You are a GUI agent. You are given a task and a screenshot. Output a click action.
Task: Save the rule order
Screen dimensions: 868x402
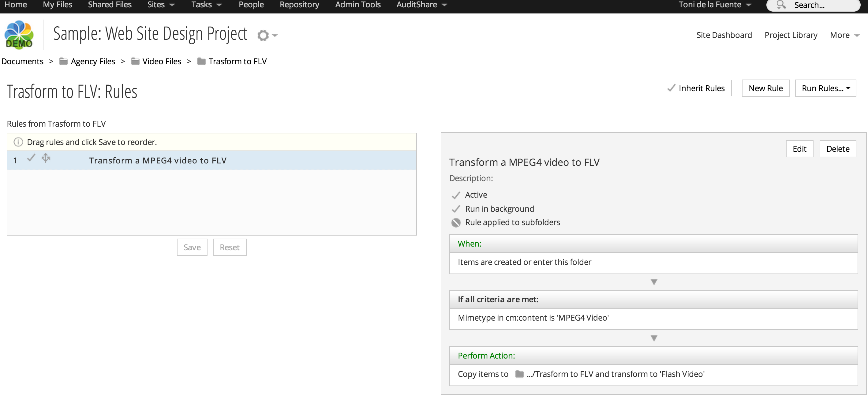pyautogui.click(x=192, y=248)
